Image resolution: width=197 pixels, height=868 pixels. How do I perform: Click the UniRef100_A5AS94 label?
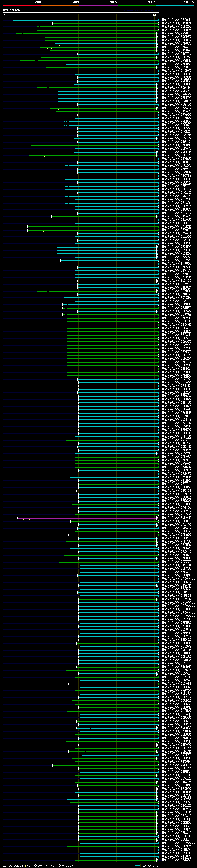[x=176, y=88]
